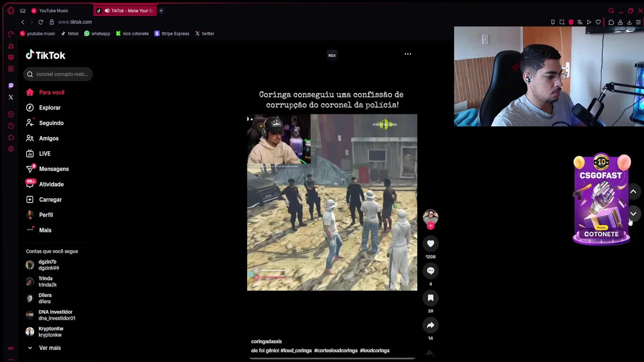Open Stripe Express bookmark
Screen dimensions: 644x362
172,34
